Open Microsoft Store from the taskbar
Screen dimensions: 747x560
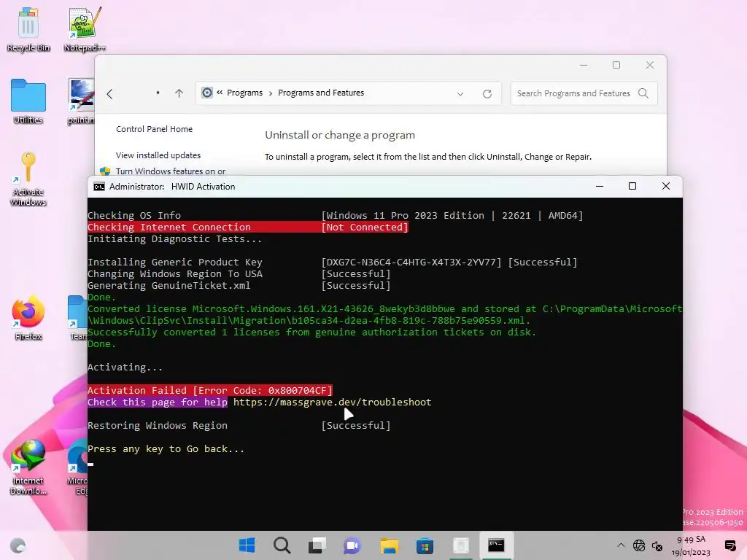coord(425,545)
